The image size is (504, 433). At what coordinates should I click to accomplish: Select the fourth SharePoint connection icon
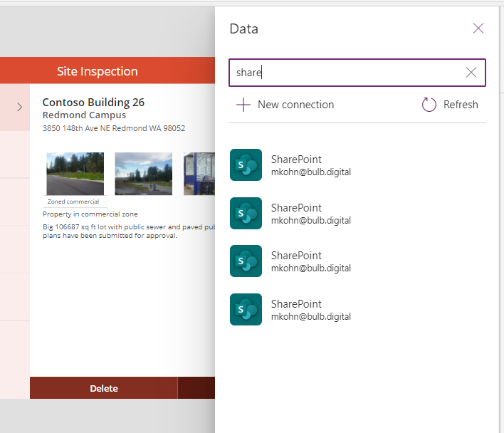[x=246, y=309]
